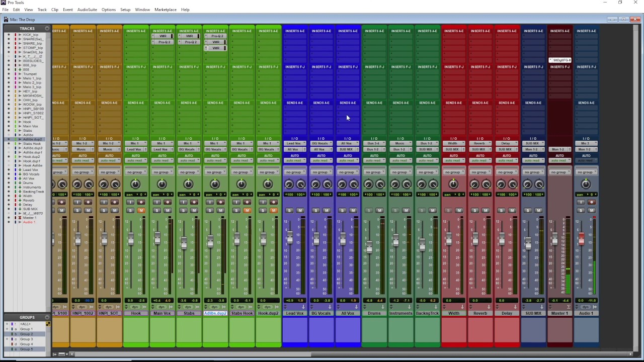
Task: Unmute the Stabs Hook track
Action: [247, 211]
